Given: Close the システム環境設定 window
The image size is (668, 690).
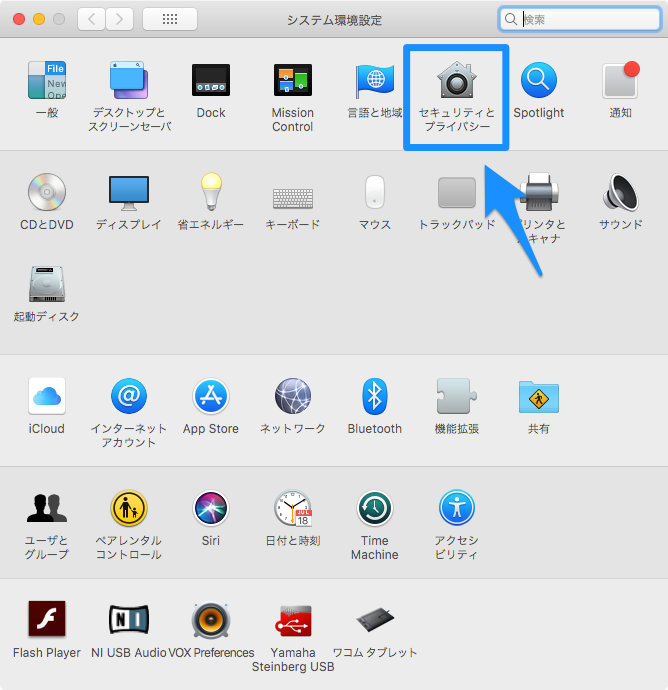Looking at the screenshot, I should 19,19.
